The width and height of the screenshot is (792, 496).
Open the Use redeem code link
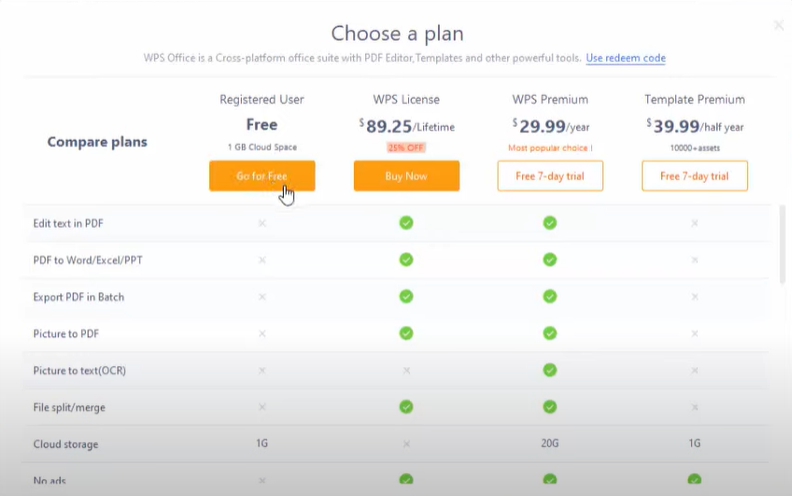coord(625,58)
